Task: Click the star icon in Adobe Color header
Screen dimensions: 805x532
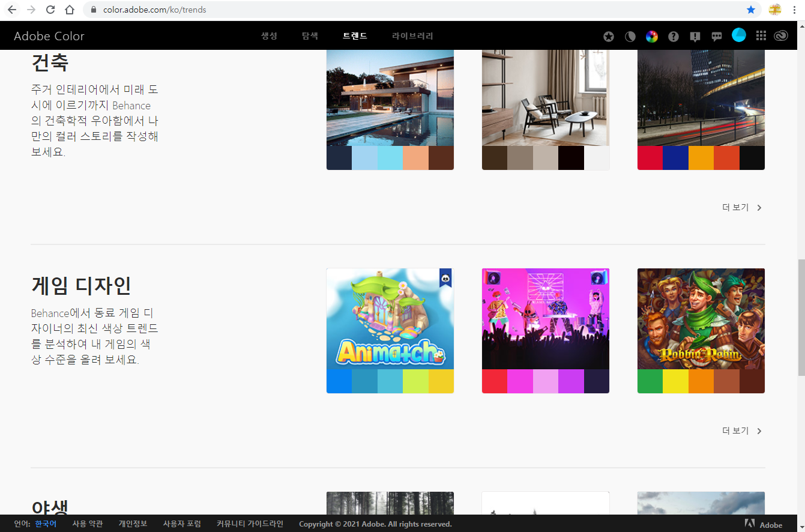Action: pos(609,37)
